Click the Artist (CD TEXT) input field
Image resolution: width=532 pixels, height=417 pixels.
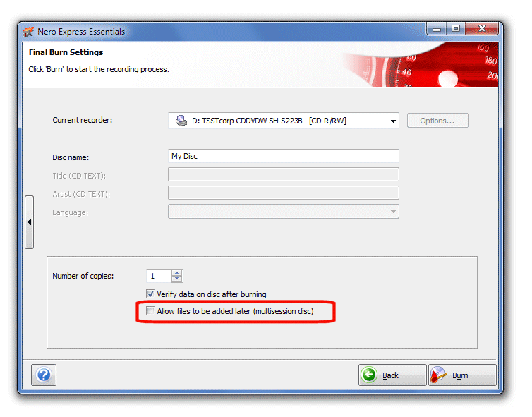(284, 193)
